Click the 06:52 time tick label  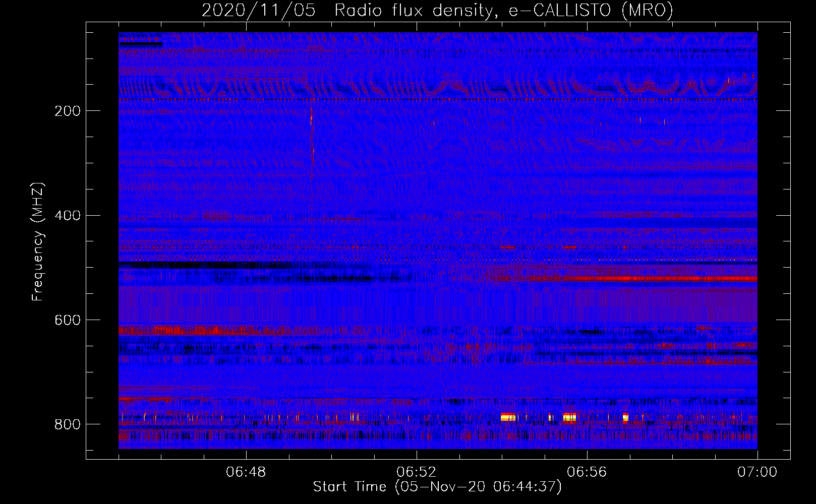[x=417, y=472]
